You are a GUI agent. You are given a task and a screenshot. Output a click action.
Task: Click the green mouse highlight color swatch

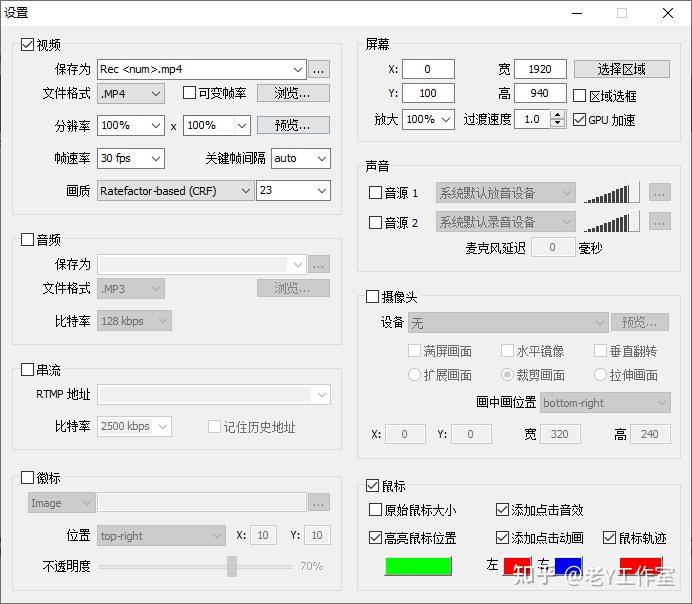(418, 566)
